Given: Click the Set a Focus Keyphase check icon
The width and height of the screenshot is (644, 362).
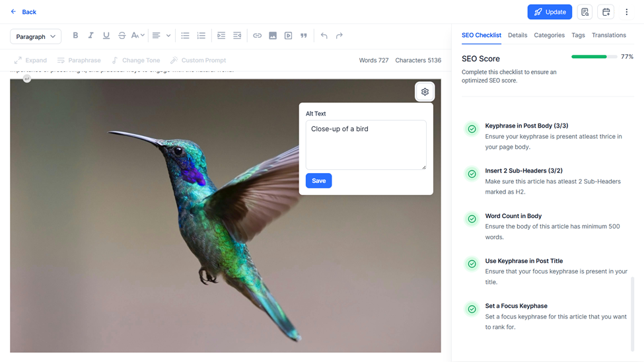Looking at the screenshot, I should coord(472,309).
